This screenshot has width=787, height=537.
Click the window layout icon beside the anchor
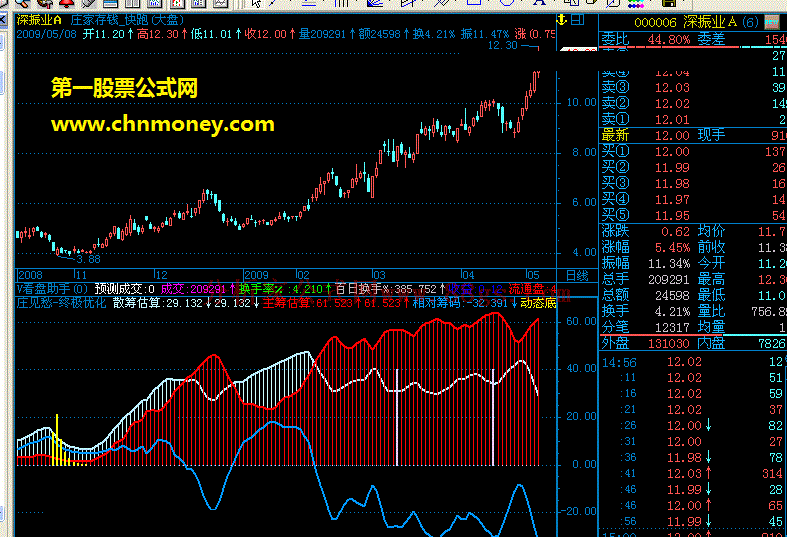point(578,20)
